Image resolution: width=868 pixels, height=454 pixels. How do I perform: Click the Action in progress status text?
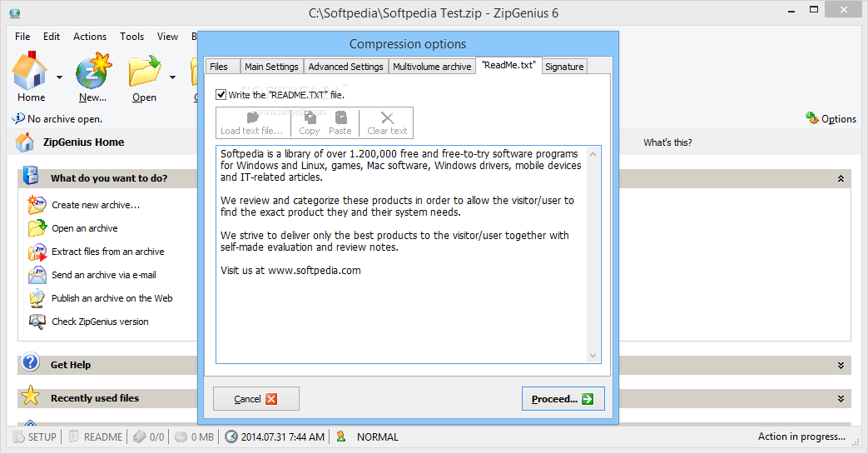click(801, 437)
